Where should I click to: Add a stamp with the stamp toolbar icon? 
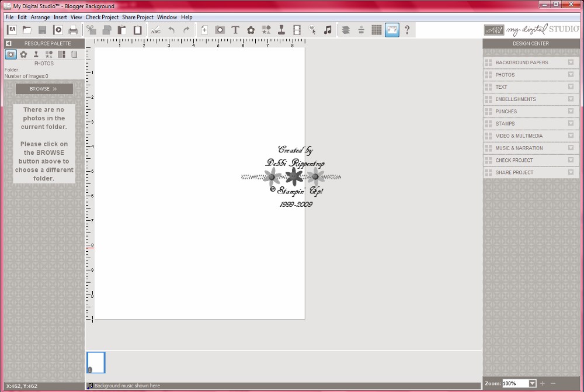coord(281,30)
